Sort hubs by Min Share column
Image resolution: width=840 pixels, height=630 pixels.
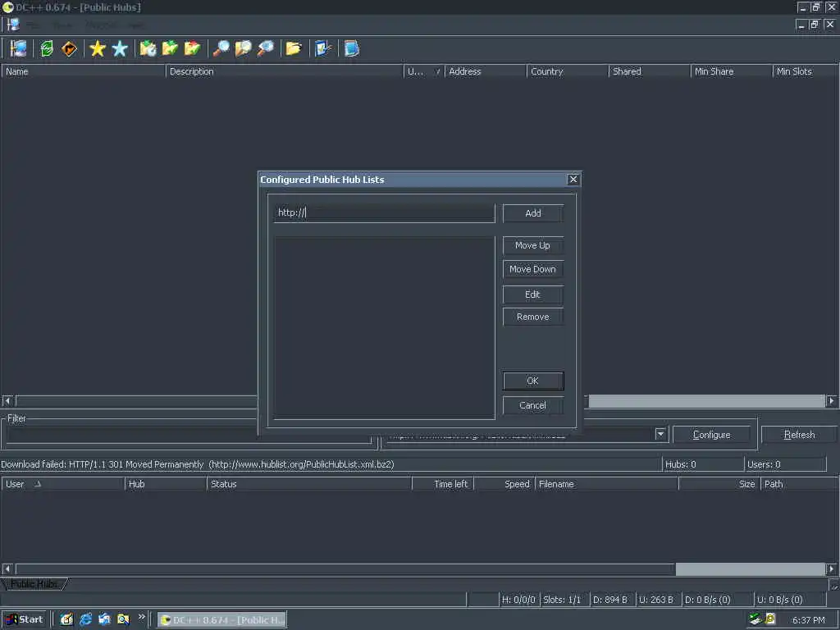731,71
